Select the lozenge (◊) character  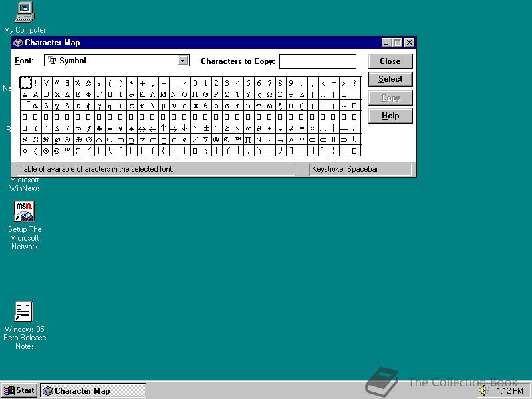pyautogui.click(x=25, y=151)
